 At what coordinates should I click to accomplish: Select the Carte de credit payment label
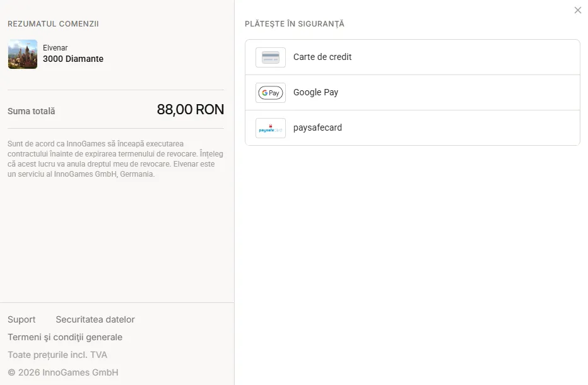click(x=322, y=57)
